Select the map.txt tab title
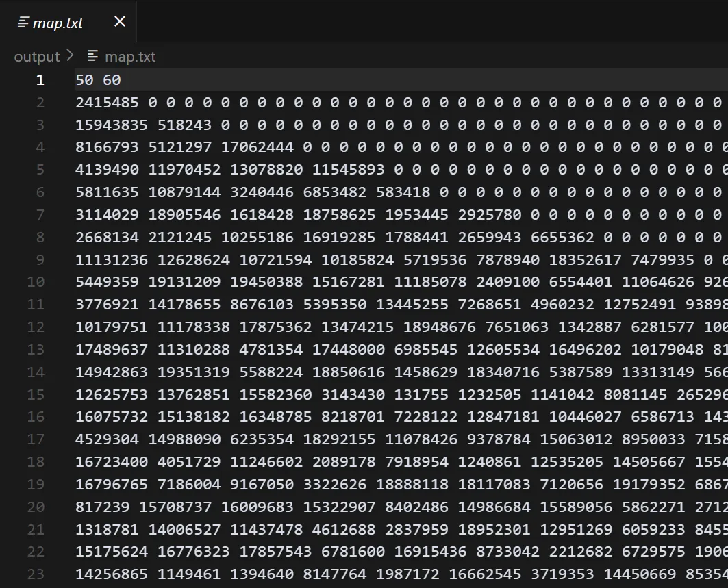This screenshot has height=588, width=728. [58, 23]
